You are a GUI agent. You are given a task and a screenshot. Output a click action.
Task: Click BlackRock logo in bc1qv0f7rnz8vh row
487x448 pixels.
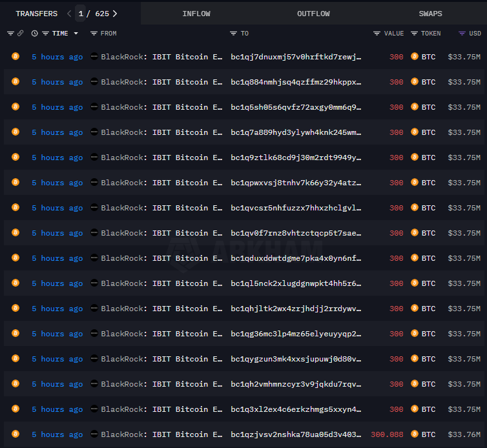94,232
